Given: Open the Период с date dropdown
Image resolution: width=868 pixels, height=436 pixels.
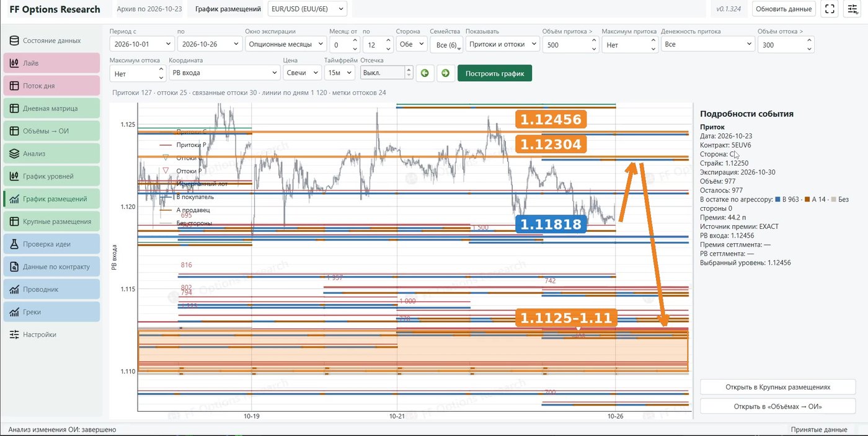Looking at the screenshot, I should pos(141,45).
